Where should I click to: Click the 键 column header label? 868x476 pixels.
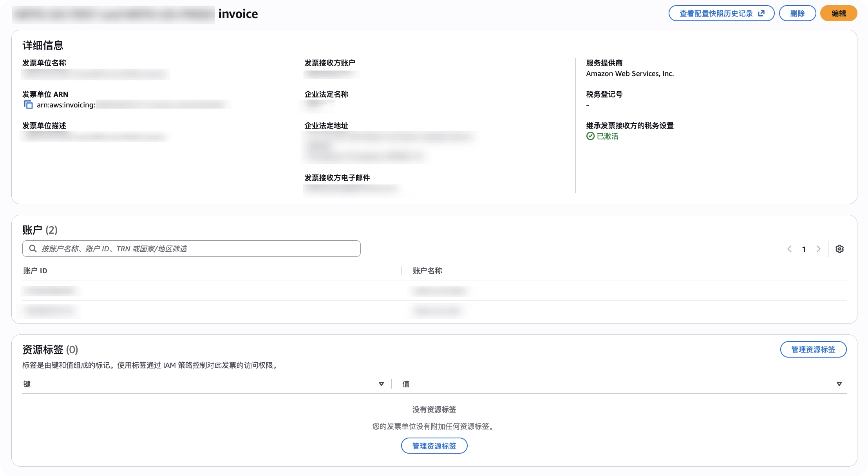(27, 384)
